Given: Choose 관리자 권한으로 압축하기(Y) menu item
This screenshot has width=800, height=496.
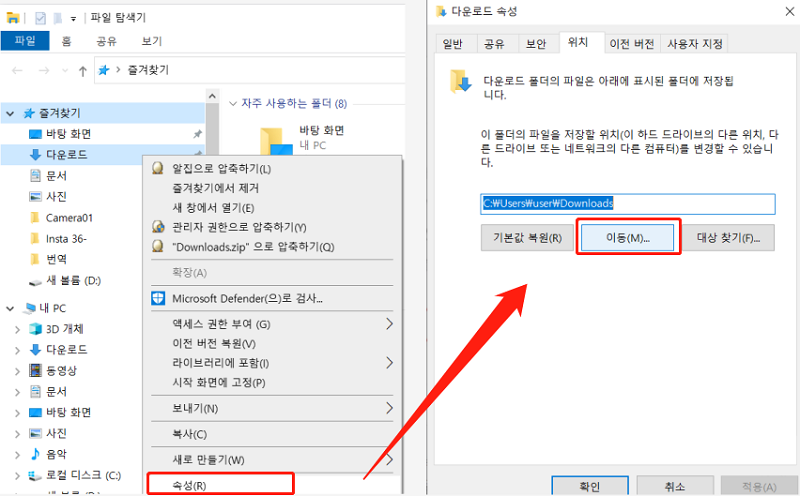Looking at the screenshot, I should point(239,227).
